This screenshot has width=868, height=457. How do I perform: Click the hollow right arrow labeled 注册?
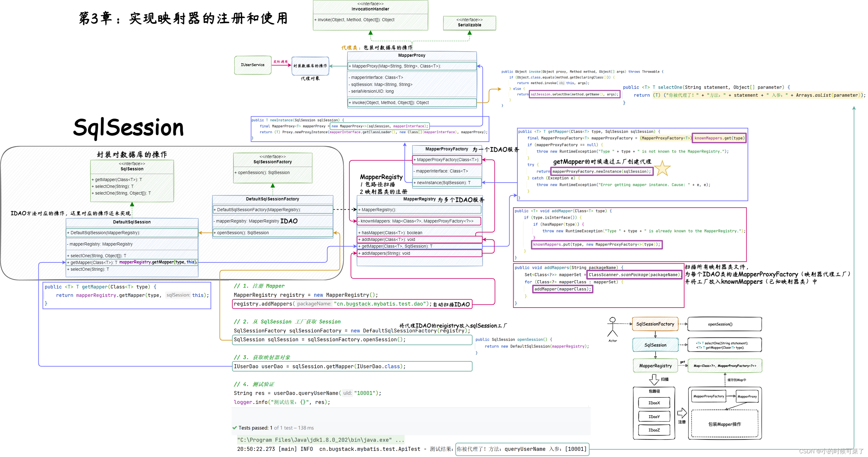pyautogui.click(x=682, y=412)
